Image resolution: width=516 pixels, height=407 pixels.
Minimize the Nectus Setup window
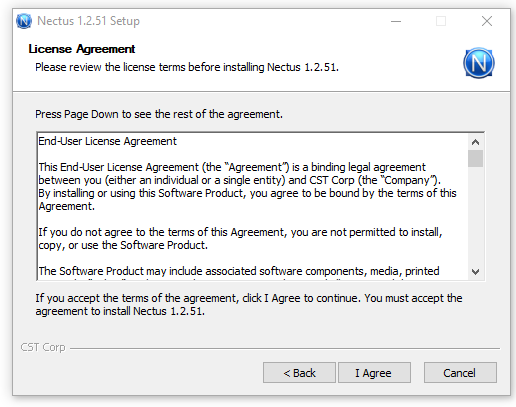pos(396,21)
